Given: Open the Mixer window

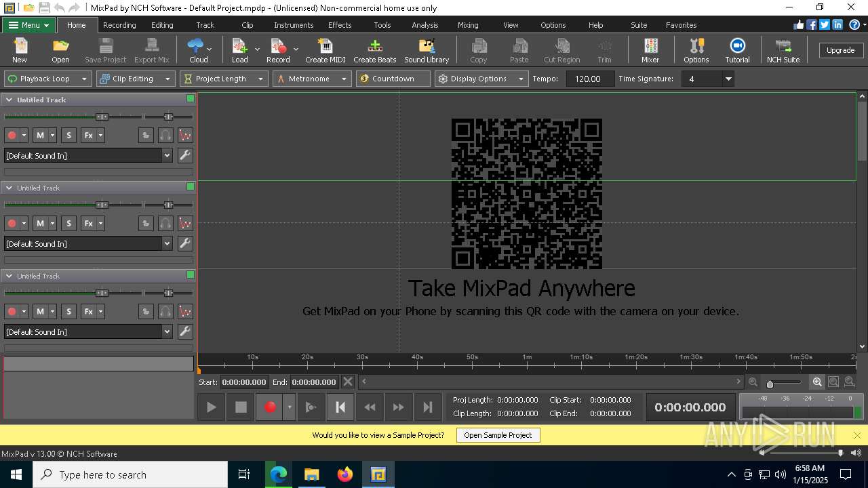Looking at the screenshot, I should 650,51.
